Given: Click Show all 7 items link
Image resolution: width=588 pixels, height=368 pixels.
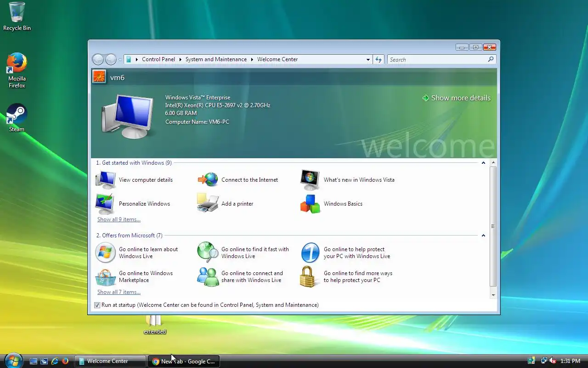Looking at the screenshot, I should 119,292.
